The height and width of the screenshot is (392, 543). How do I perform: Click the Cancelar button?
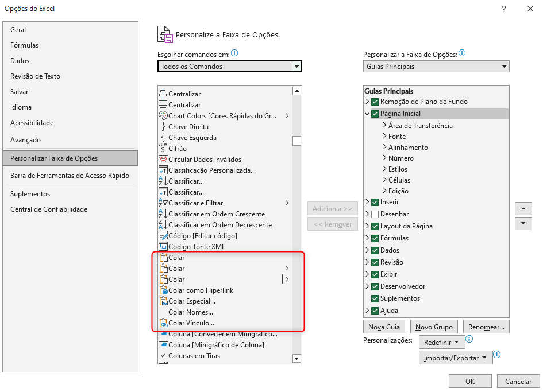[518, 381]
